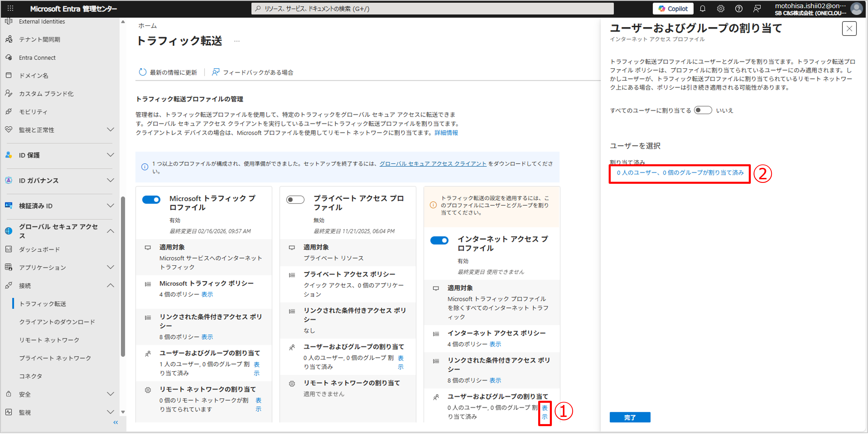This screenshot has height=438, width=868.
Task: Click the help question mark icon
Action: [739, 9]
